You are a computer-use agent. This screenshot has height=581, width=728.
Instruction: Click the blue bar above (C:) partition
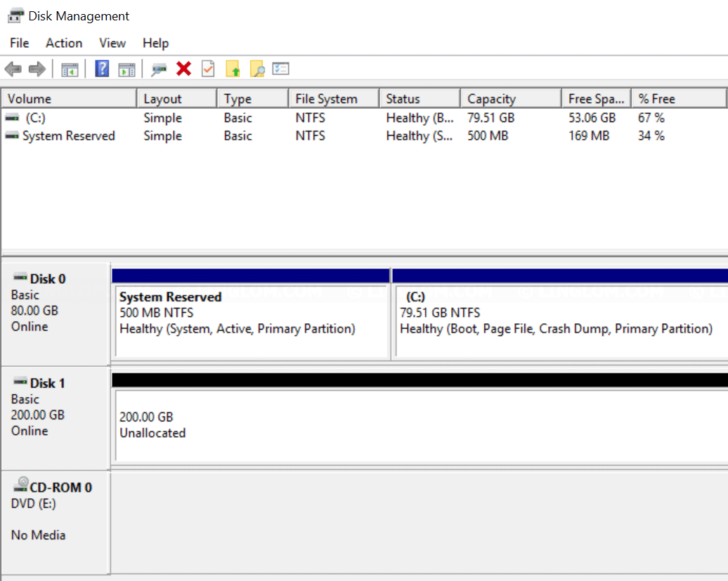560,275
